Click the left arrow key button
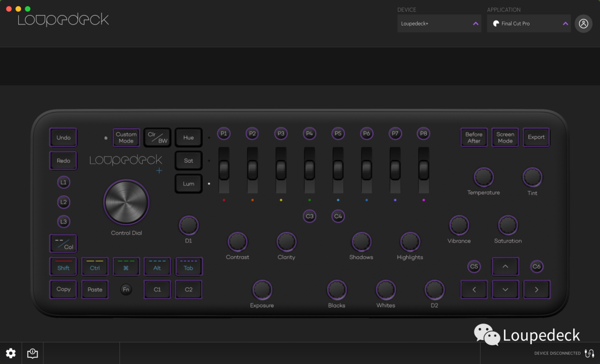This screenshot has height=364, width=600. (474, 290)
